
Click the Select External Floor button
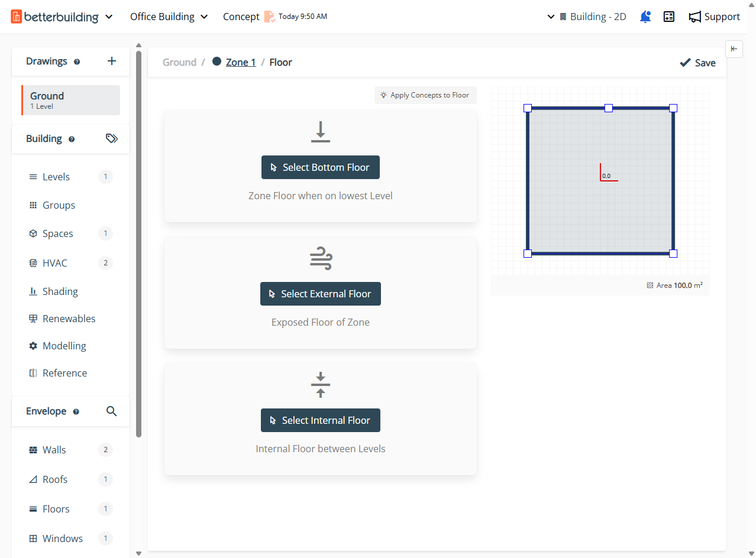click(321, 294)
